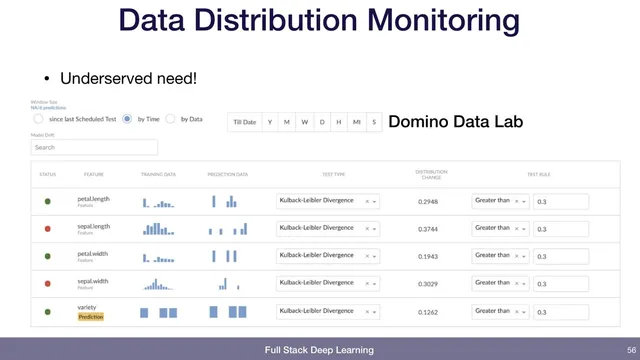The image size is (640, 360).
Task: Click the green status dot for petal.length
Action: pos(48,201)
